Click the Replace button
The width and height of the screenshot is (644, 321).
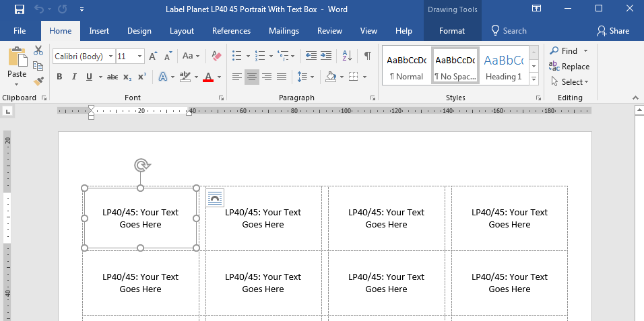coord(569,67)
